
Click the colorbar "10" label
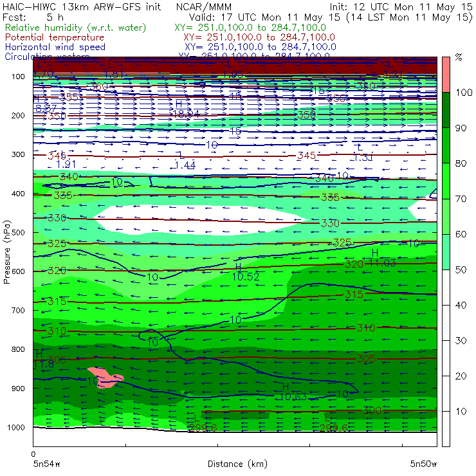461,412
